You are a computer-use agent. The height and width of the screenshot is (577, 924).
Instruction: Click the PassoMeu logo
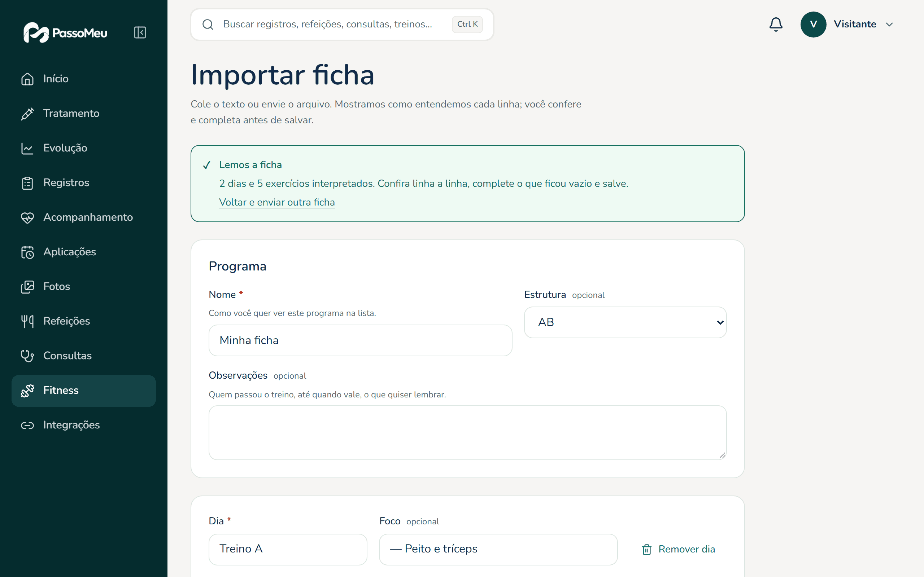pyautogui.click(x=65, y=32)
